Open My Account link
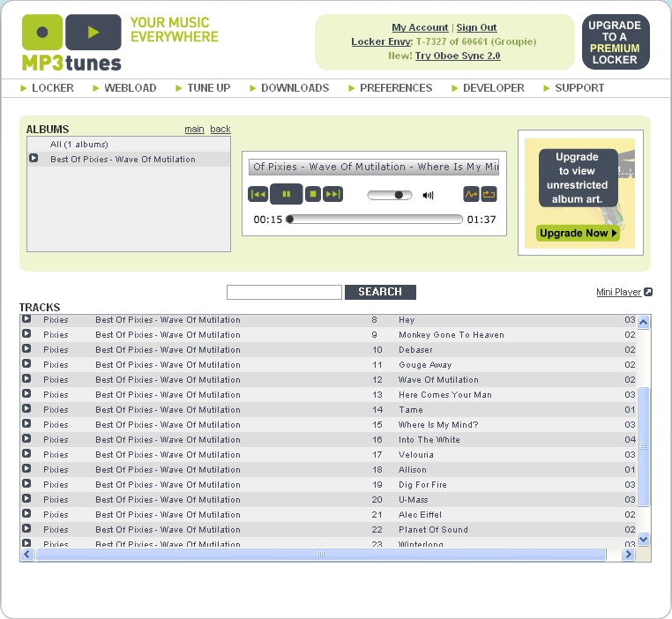The image size is (672, 619). coord(420,27)
